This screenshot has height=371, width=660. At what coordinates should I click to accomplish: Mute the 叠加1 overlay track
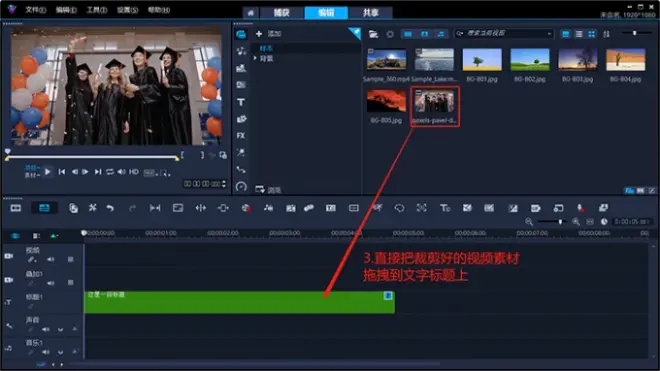[51, 283]
